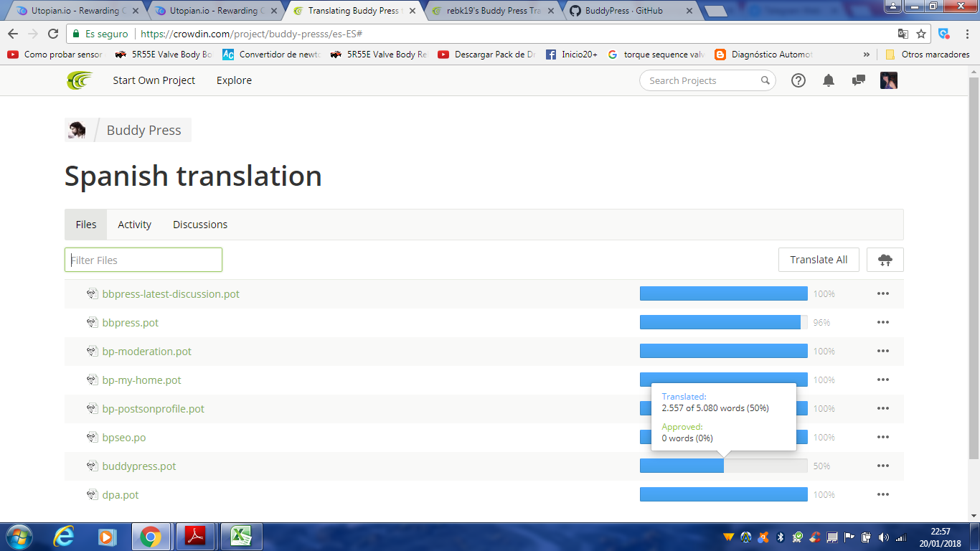Click the buddypress.pot 50% progress bar
The image size is (980, 551).
[x=724, y=466]
